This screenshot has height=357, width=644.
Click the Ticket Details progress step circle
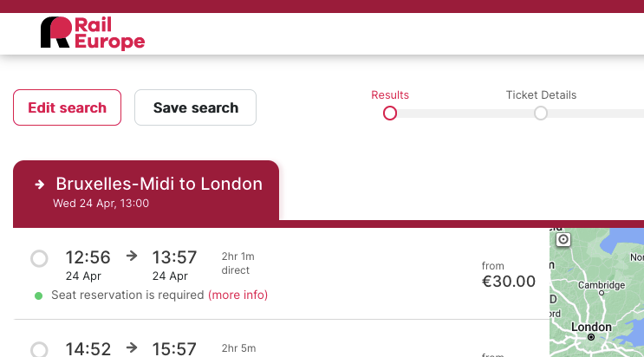click(x=541, y=113)
